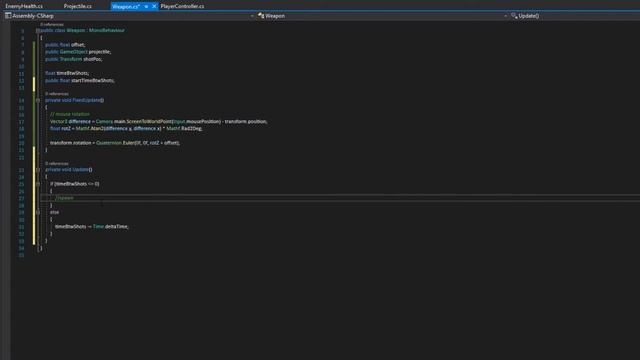This screenshot has width=640, height=360.
Task: Click line number 35 in the gutter
Action: click(x=21, y=256)
